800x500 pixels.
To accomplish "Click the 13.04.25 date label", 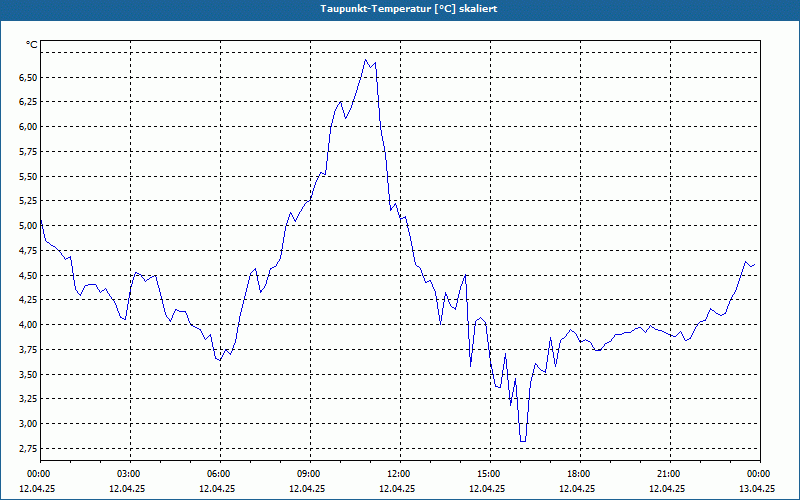I will click(x=757, y=488).
